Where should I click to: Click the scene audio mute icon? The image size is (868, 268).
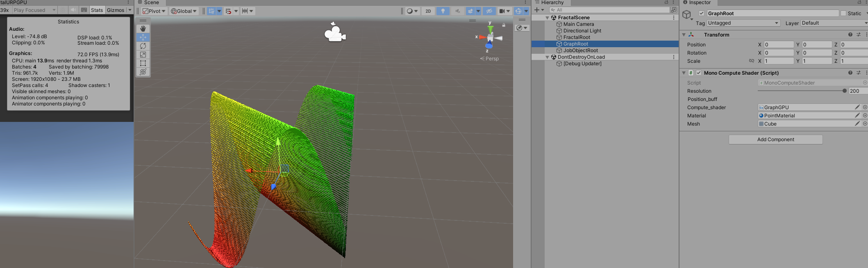point(458,11)
